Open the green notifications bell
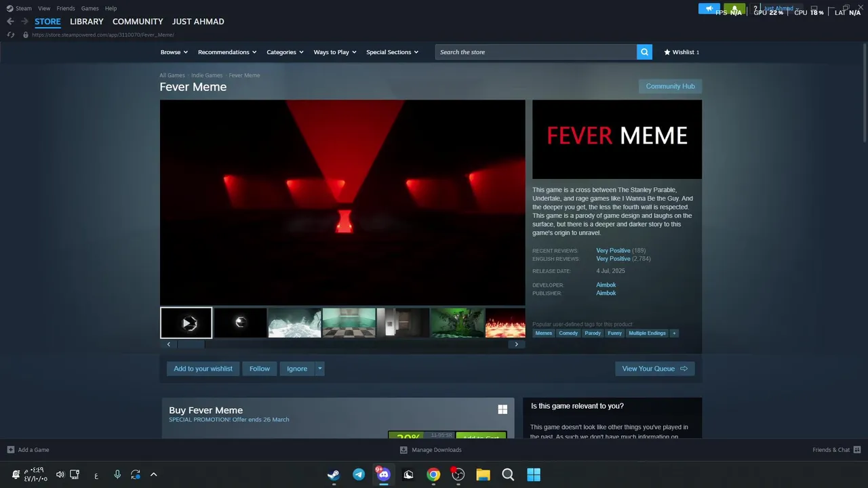 (x=734, y=9)
